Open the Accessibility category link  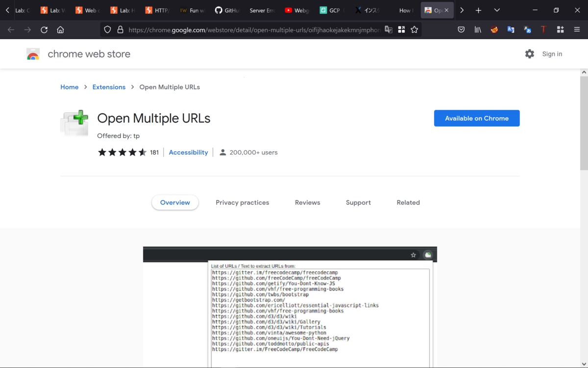(x=188, y=153)
